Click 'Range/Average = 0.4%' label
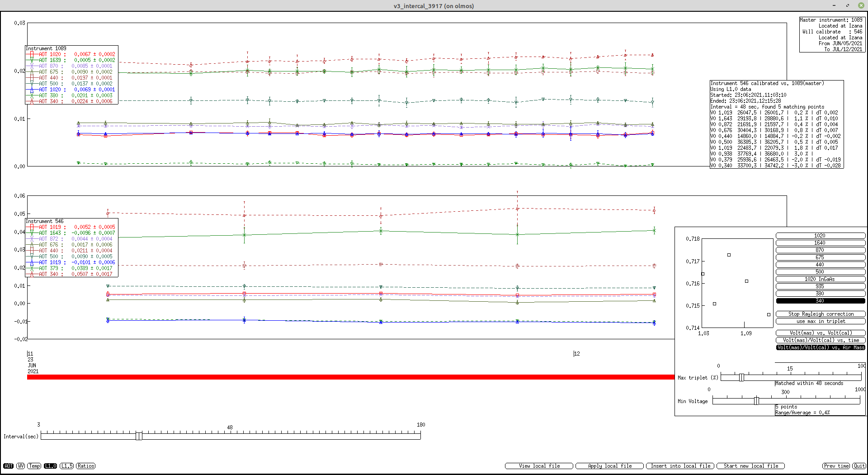 click(x=802, y=413)
